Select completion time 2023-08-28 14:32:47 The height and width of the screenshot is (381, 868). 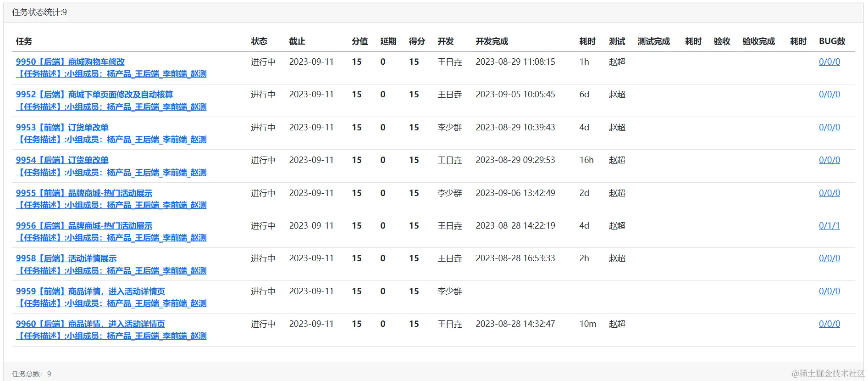pyautogui.click(x=515, y=324)
